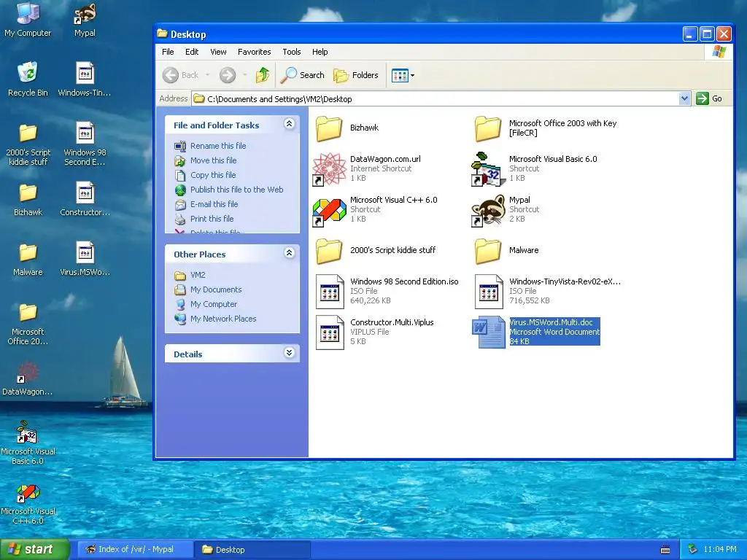Viewport: 747px width, 560px height.
Task: Select the Malware folder in Explorer window
Action: [506, 251]
